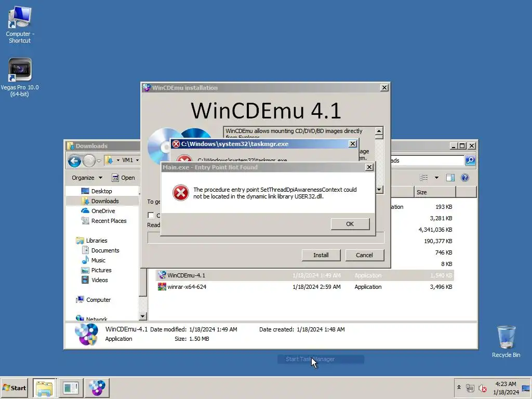
Task: Close the taskmgr.exe error dialog
Action: click(353, 144)
